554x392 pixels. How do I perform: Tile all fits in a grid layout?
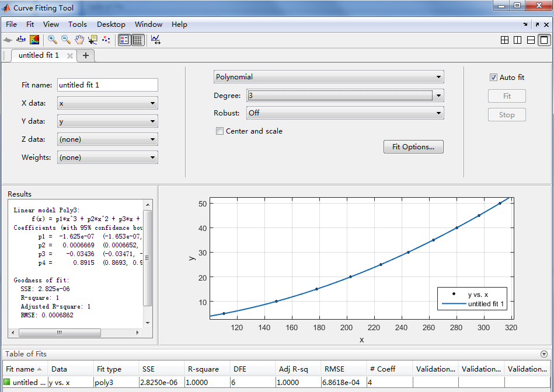coord(504,40)
